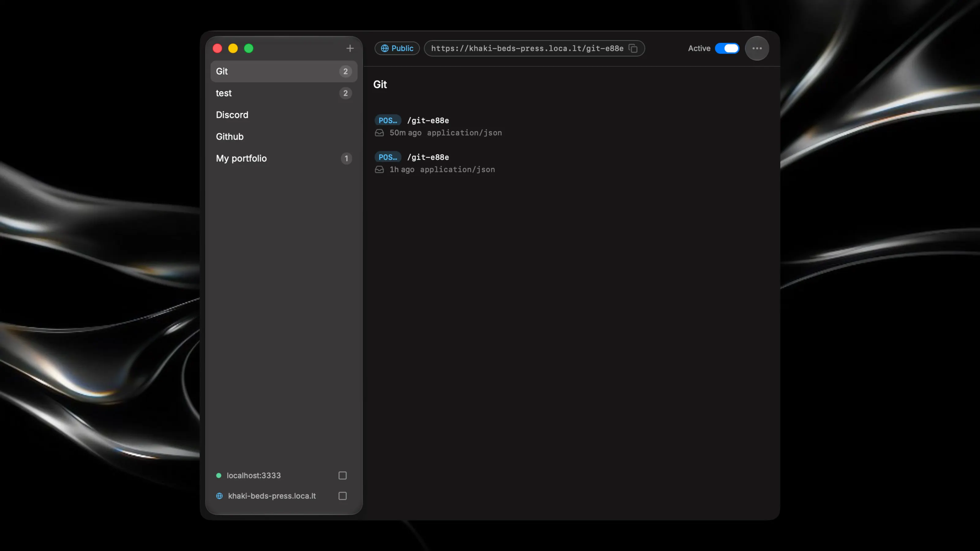Click the globe icon in Public badge
Screen dimensions: 980x551
385,48
